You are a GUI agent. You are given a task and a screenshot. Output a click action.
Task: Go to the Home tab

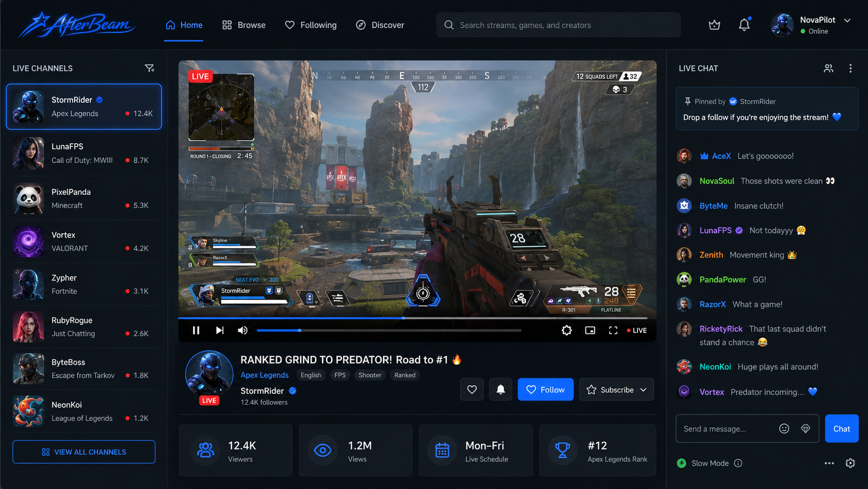click(184, 25)
